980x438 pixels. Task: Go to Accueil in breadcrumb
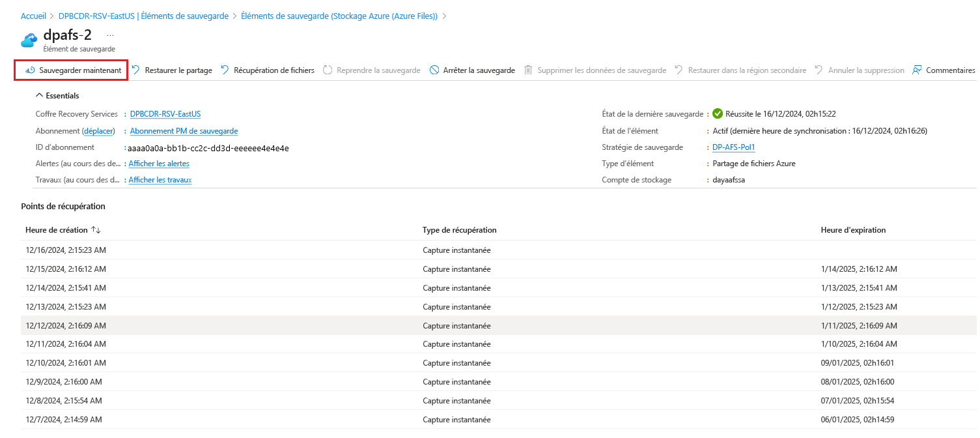(33, 16)
